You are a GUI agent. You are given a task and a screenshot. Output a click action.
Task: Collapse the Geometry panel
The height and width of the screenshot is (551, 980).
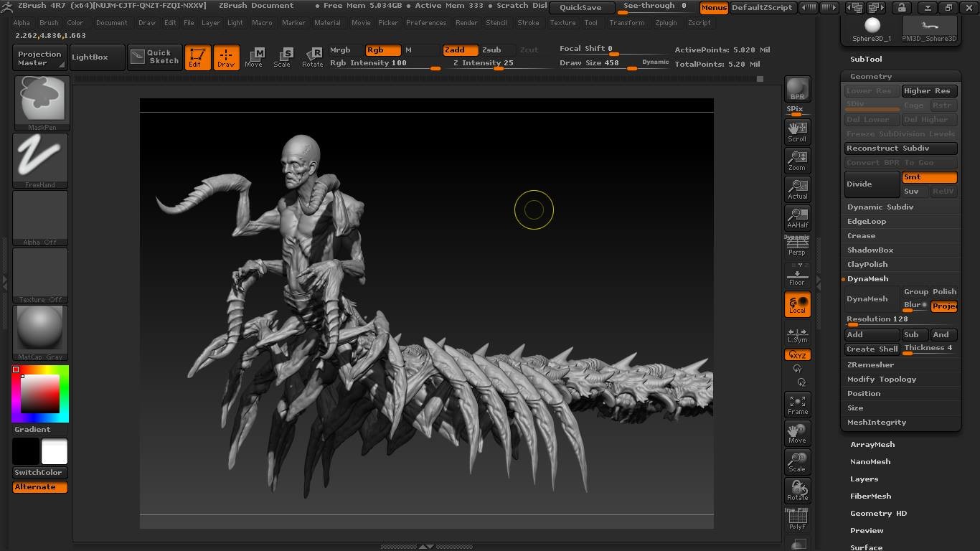tap(871, 76)
